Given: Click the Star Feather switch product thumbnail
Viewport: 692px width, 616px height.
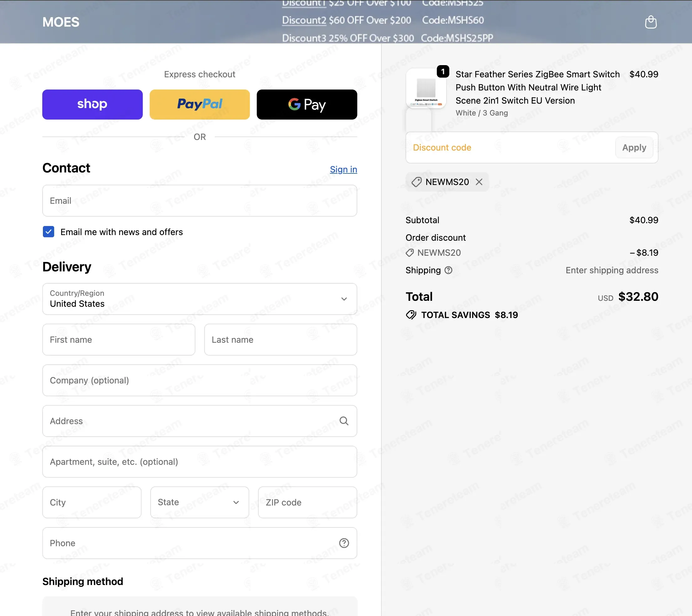Looking at the screenshot, I should [426, 88].
